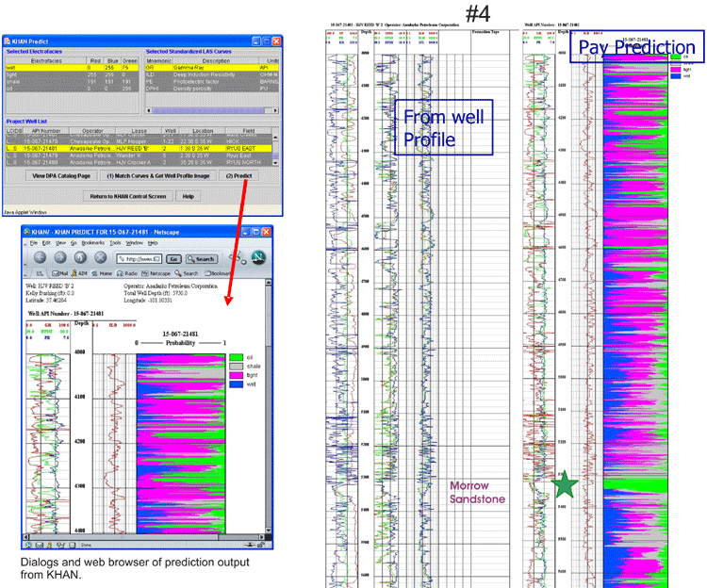Viewport: 707px width, 588px height.
Task: Select the tight electrofacies row
Action: pyautogui.click(x=72, y=74)
